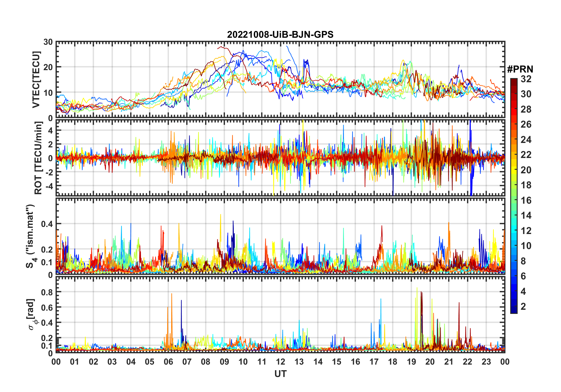Click the plot title 20221008-UiB-BJN-GPS
This screenshot has width=561, height=392.
pos(280,35)
